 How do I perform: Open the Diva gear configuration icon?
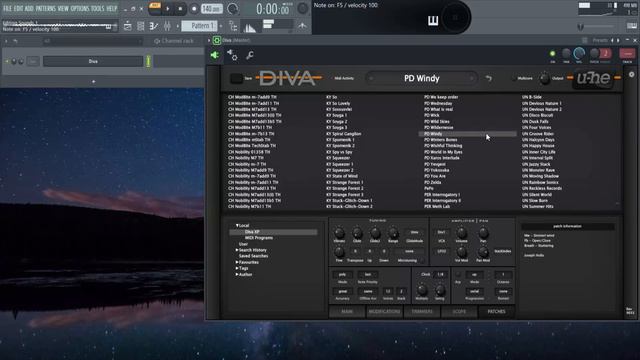point(632,75)
